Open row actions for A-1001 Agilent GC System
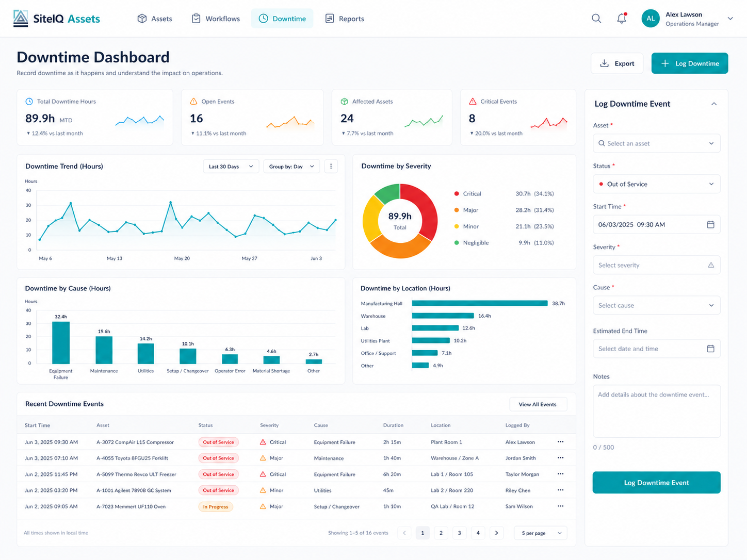The height and width of the screenshot is (560, 747). pyautogui.click(x=560, y=490)
